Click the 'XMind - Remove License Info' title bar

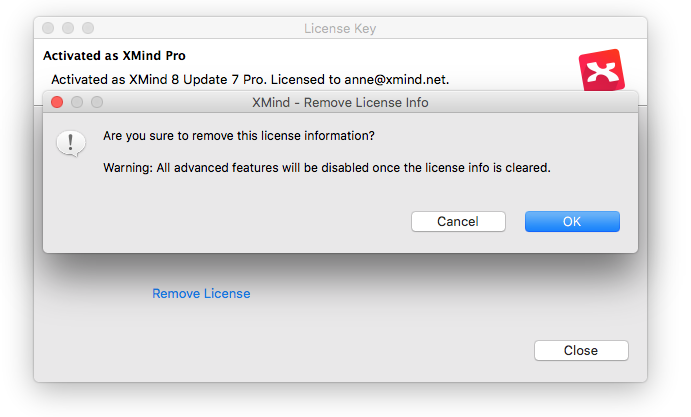[x=340, y=103]
